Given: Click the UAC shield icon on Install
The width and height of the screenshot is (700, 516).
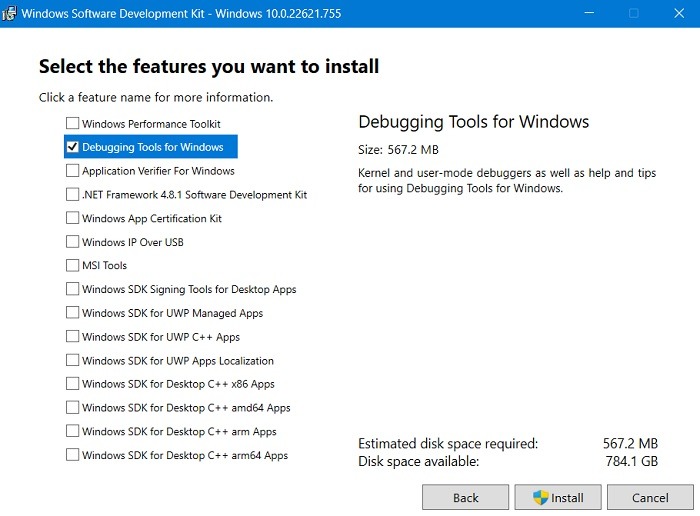Looking at the screenshot, I should (540, 497).
